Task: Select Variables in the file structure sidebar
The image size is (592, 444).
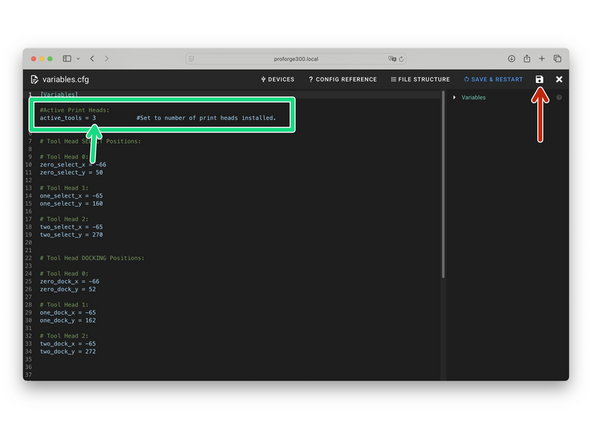Action: click(473, 97)
